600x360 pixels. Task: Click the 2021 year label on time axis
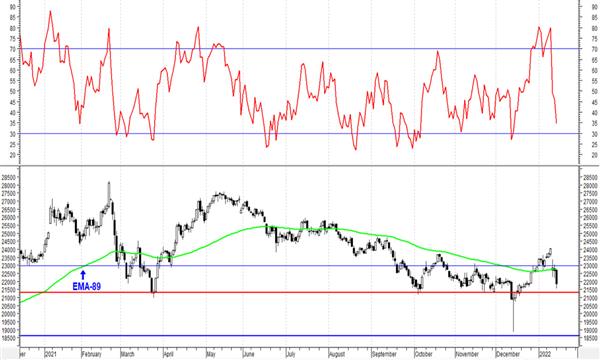[51, 354]
